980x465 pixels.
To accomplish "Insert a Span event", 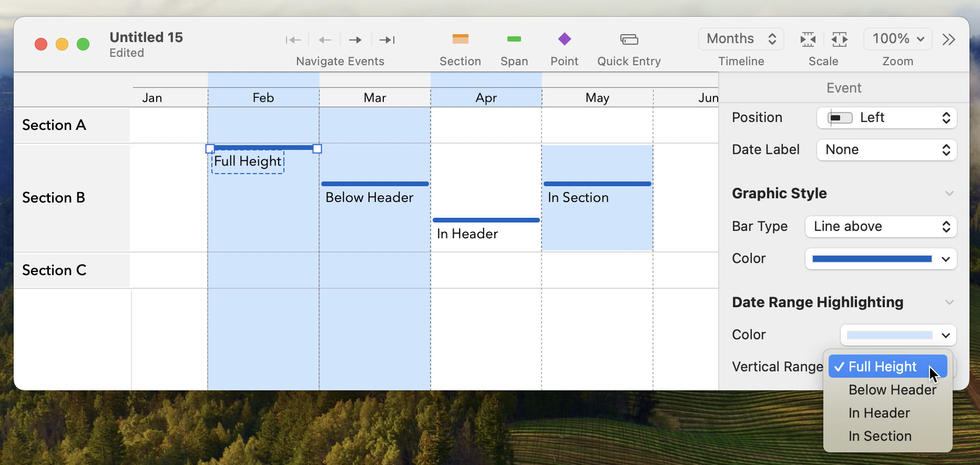I will point(514,39).
